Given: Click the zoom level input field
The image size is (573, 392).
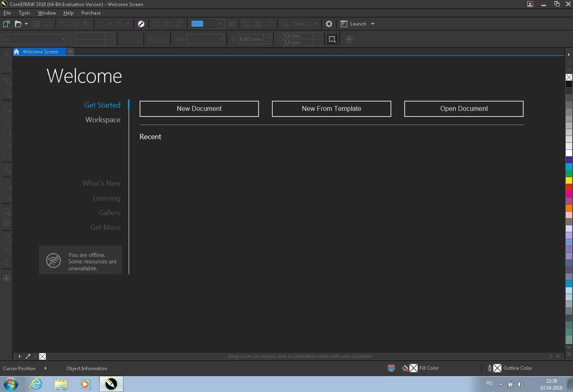Looking at the screenshot, I should (x=204, y=24).
